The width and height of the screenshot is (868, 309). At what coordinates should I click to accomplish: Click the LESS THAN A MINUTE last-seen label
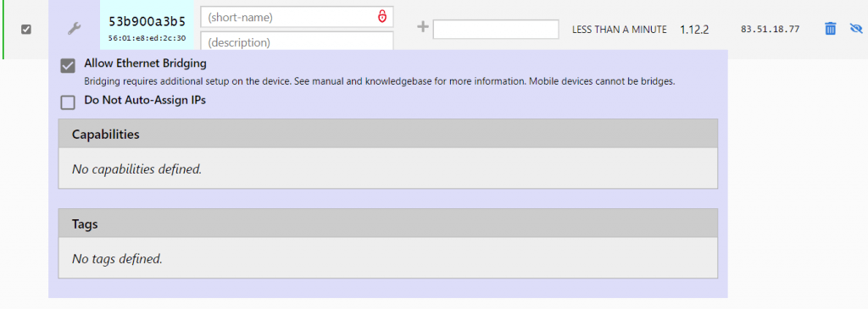click(x=620, y=30)
